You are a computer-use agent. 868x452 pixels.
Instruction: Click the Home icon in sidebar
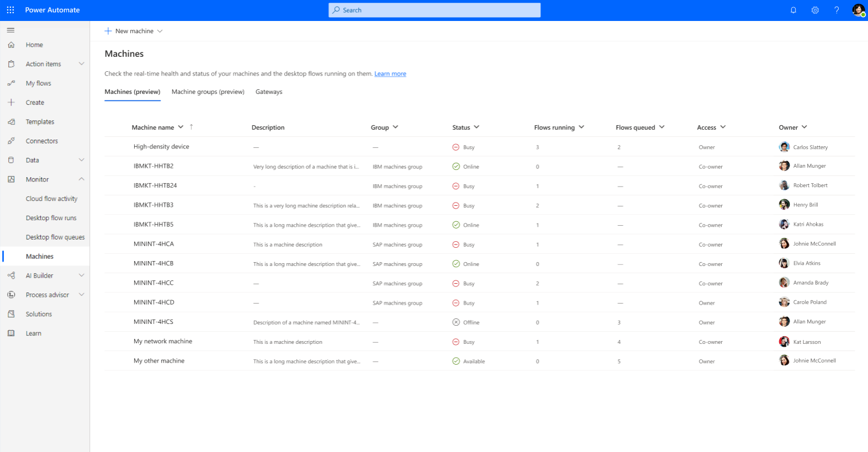(11, 45)
